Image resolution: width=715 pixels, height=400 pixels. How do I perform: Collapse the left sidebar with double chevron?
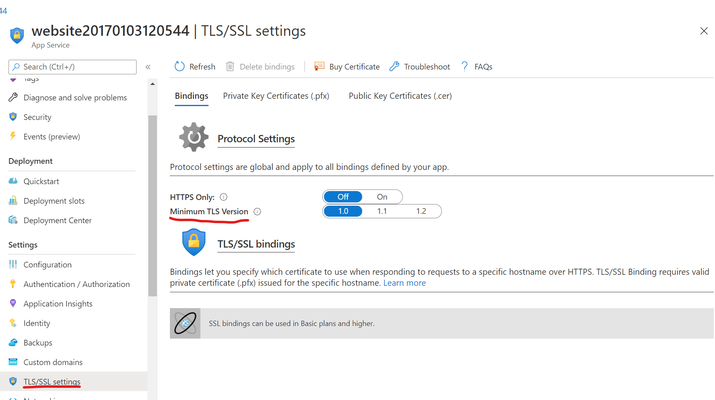pyautogui.click(x=148, y=67)
